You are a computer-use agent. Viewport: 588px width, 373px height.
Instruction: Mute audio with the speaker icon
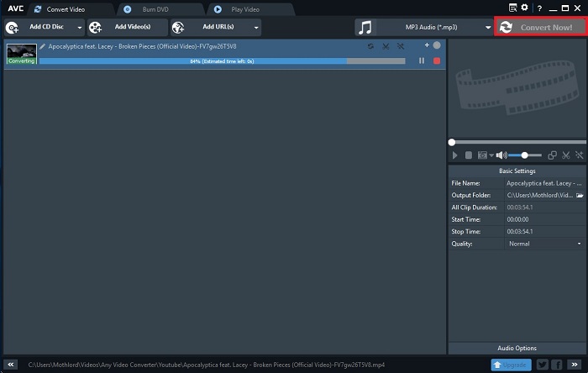click(501, 155)
